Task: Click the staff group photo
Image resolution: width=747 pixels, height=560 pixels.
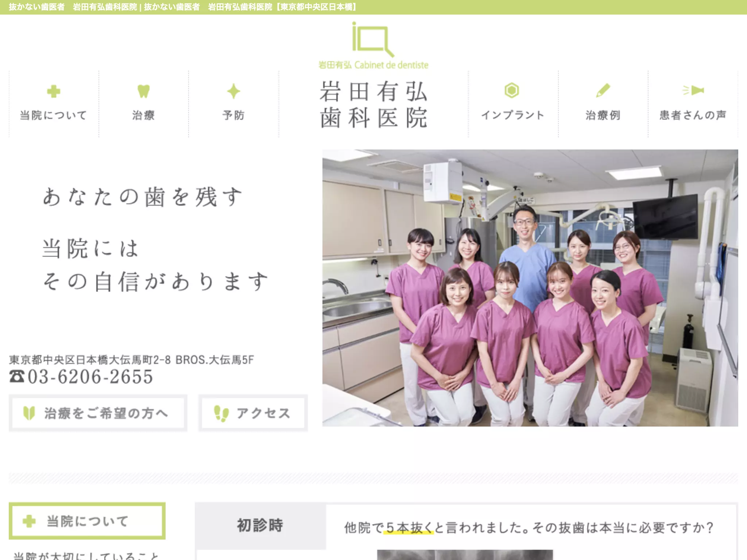Action: pyautogui.click(x=530, y=288)
